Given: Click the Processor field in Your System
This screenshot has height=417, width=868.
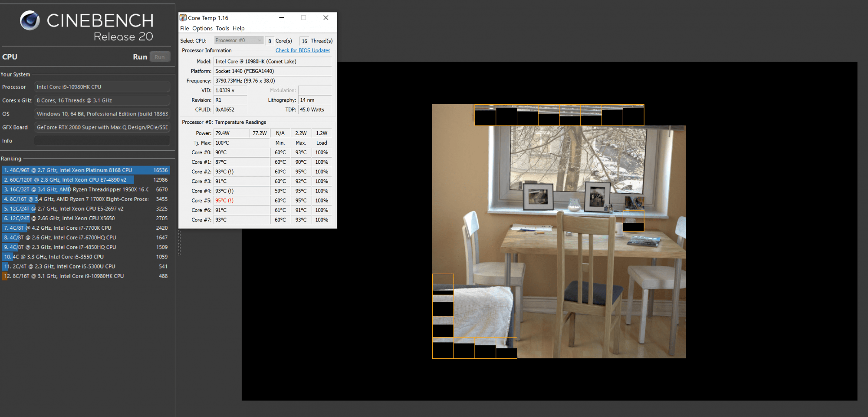Looking at the screenshot, I should (102, 87).
